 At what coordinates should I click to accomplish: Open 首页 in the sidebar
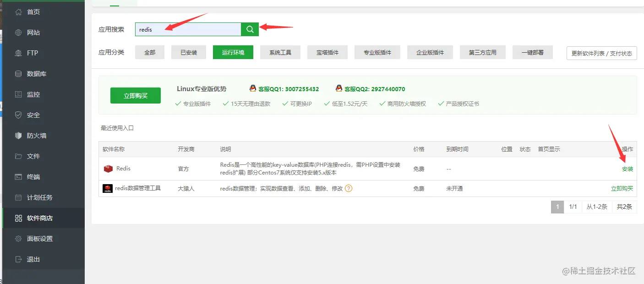tap(33, 12)
